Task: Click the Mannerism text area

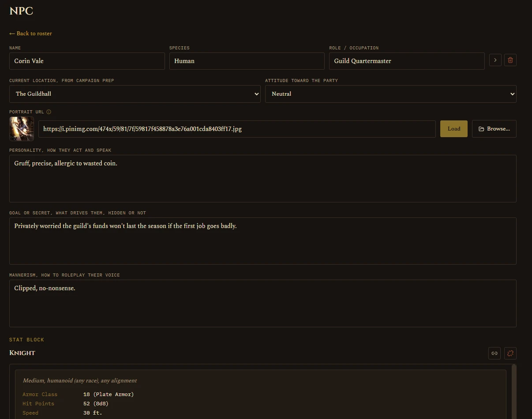Action: click(263, 303)
